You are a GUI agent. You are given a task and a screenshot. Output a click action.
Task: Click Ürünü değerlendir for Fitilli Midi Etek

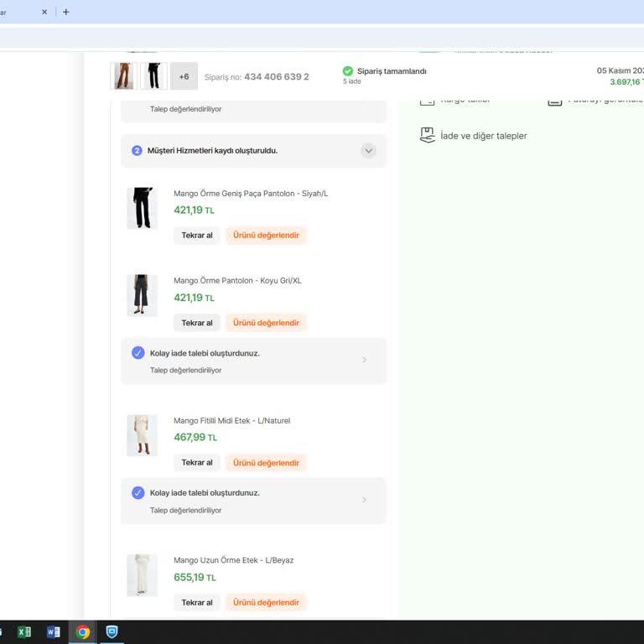(x=266, y=463)
